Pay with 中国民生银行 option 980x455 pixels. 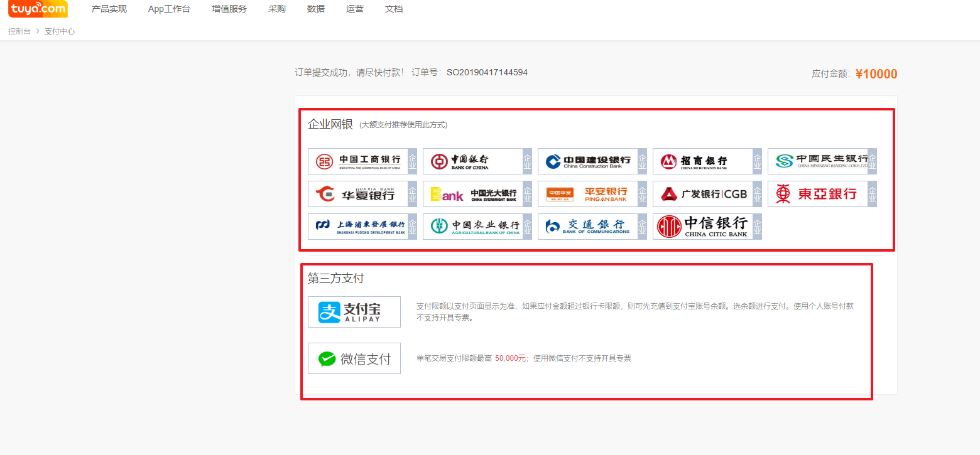[822, 161]
